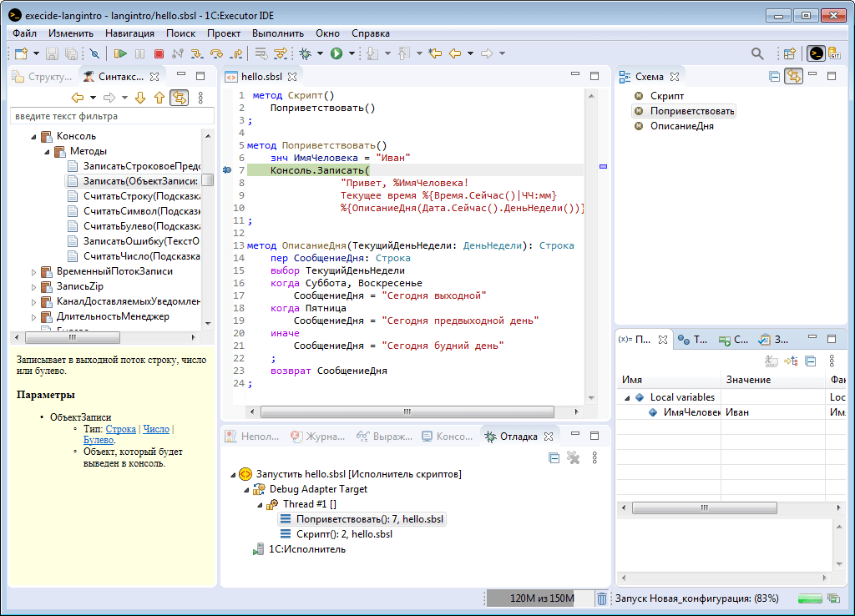Click the toolbar Search magnifier icon
Viewport: 855px width, 616px height.
pyautogui.click(x=756, y=53)
